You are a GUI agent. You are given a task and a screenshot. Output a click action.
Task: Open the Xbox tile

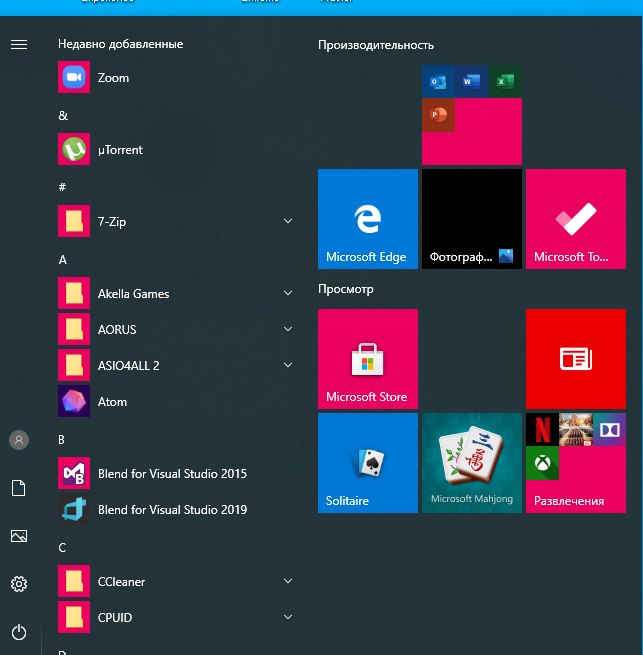(x=542, y=463)
